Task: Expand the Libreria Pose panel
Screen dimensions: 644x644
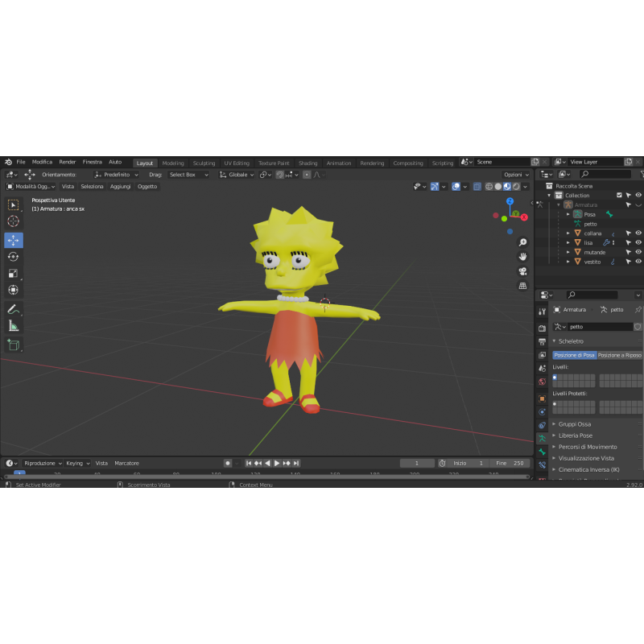Action: [x=575, y=436]
